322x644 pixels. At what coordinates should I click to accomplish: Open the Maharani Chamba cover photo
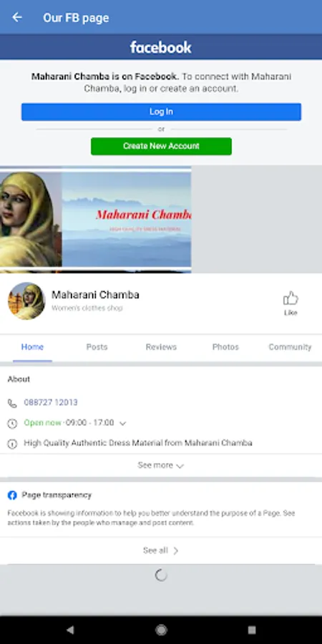(96, 220)
